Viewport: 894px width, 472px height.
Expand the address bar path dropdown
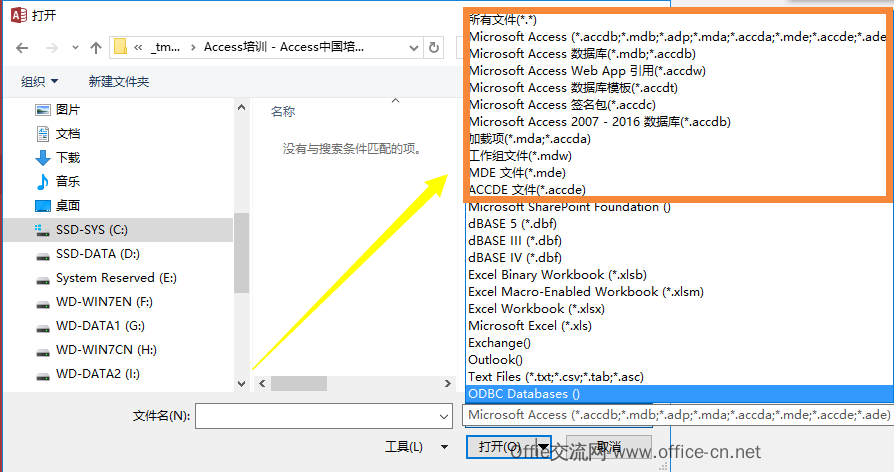coord(414,48)
